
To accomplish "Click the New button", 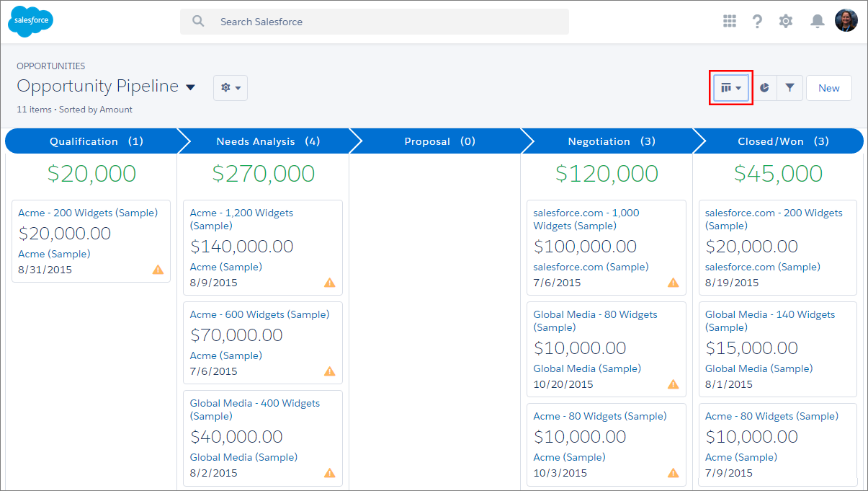I will click(829, 88).
